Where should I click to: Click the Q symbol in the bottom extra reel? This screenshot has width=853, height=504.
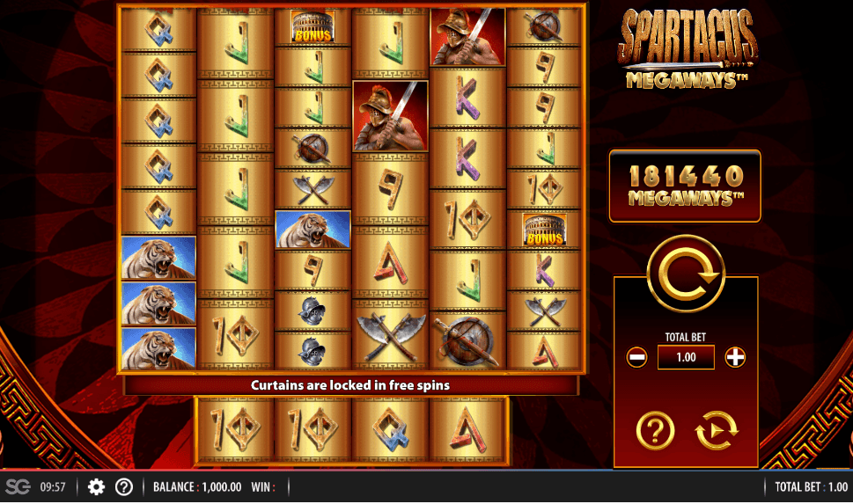390,430
